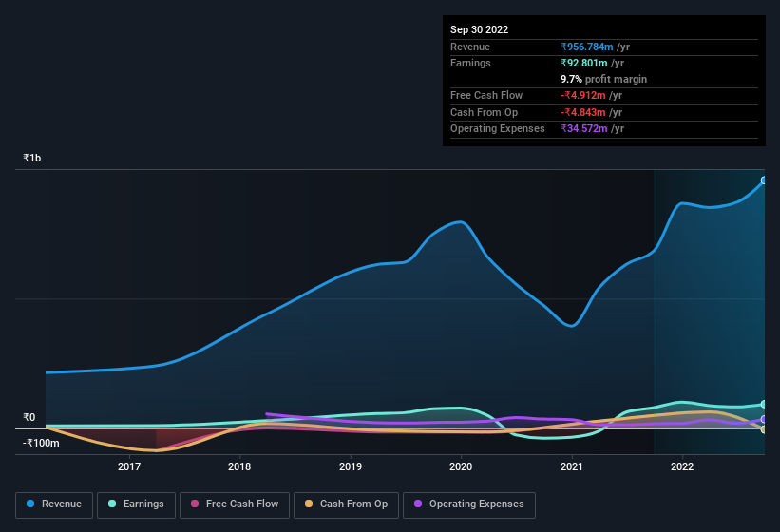Select the 2017 x-axis label
Screen dimensions: 780x532
pyautogui.click(x=129, y=466)
